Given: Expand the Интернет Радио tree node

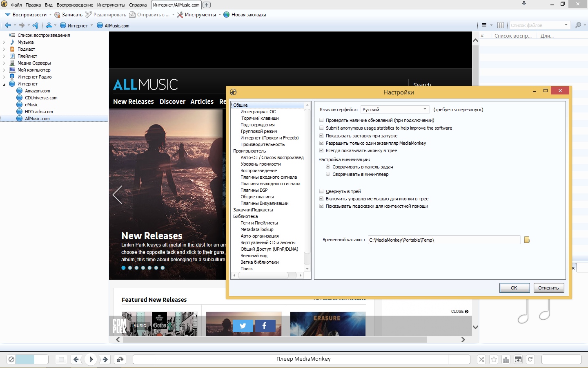Looking at the screenshot, I should 4,77.
